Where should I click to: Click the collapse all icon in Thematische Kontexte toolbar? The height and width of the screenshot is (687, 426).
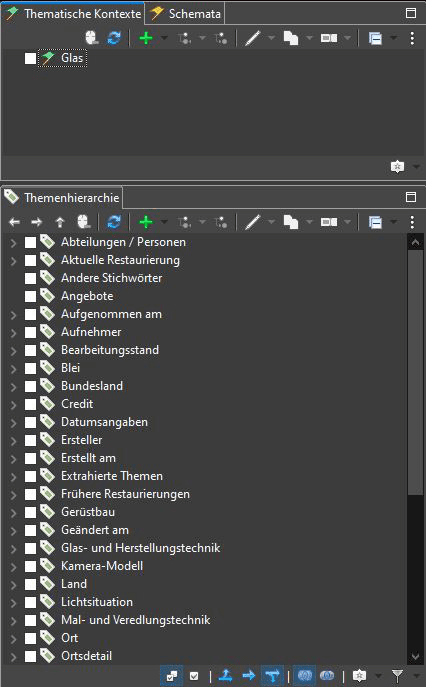[x=375, y=39]
